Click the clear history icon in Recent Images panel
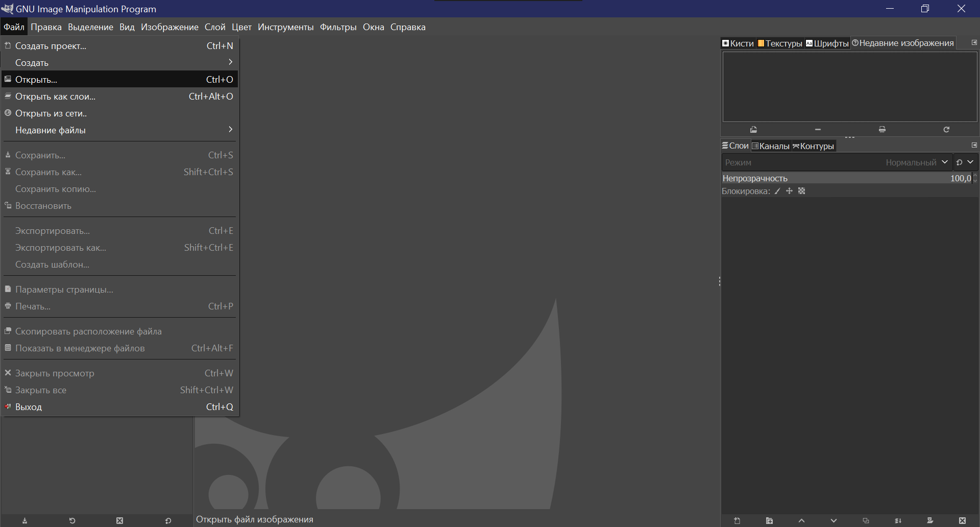The width and height of the screenshot is (980, 527). [882, 130]
